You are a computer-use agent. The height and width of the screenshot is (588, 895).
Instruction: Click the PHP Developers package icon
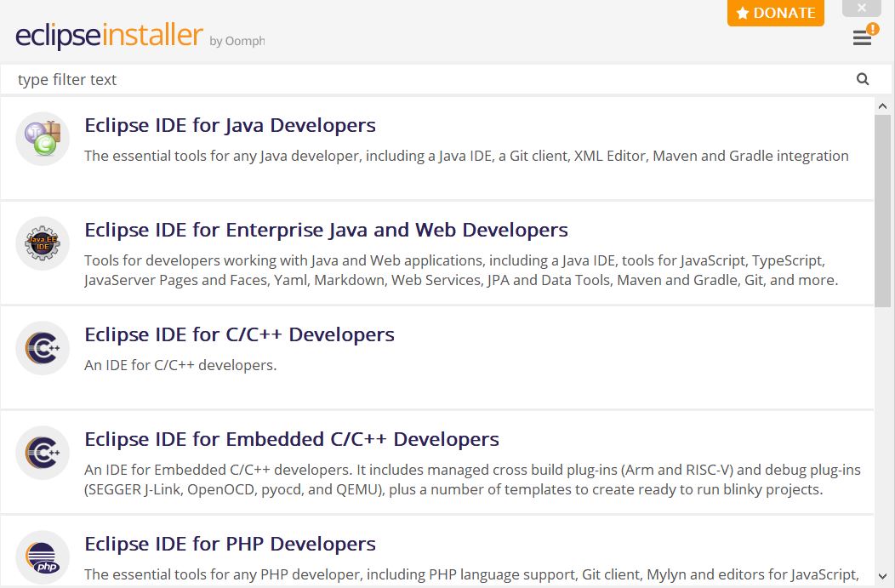43,557
